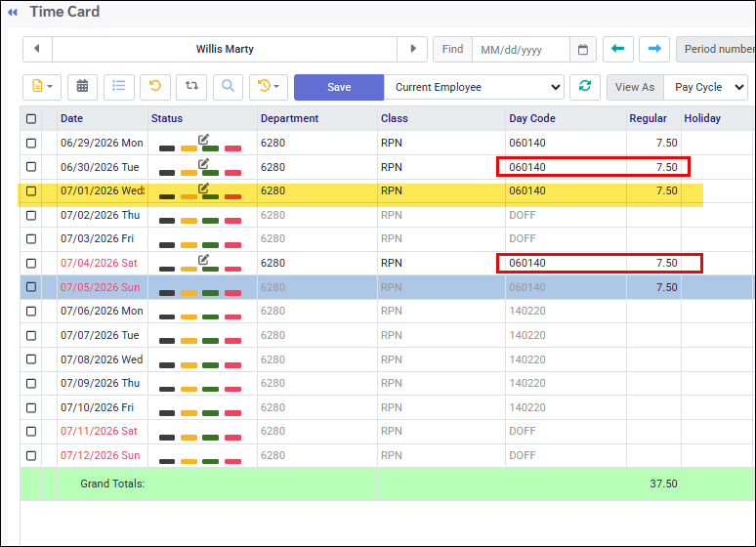Viewport: 756px width, 547px height.
Task: Click the View As label button
Action: (x=635, y=87)
